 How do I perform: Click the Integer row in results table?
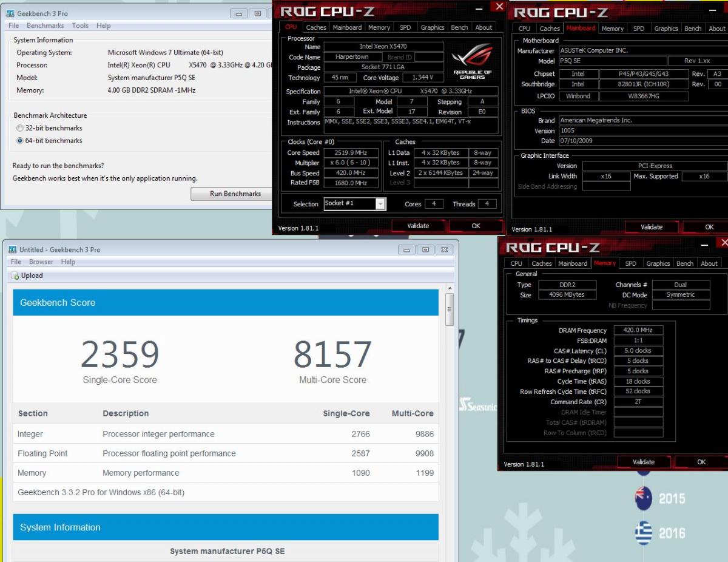226,434
